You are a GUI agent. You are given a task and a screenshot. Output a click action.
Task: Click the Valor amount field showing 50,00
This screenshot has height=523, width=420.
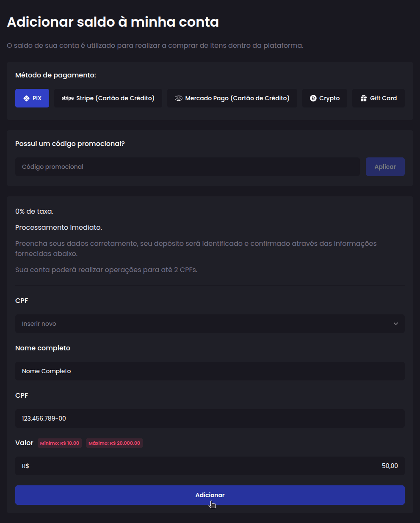(210, 465)
